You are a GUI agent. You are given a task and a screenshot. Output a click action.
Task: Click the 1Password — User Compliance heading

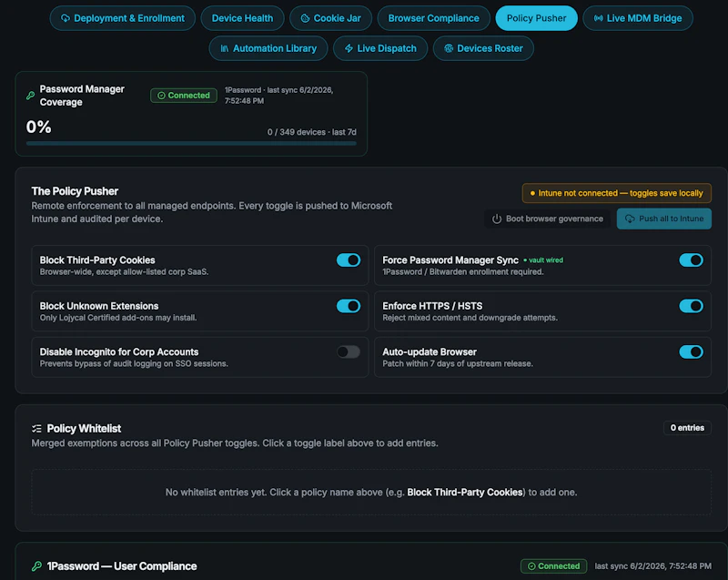pyautogui.click(x=122, y=566)
